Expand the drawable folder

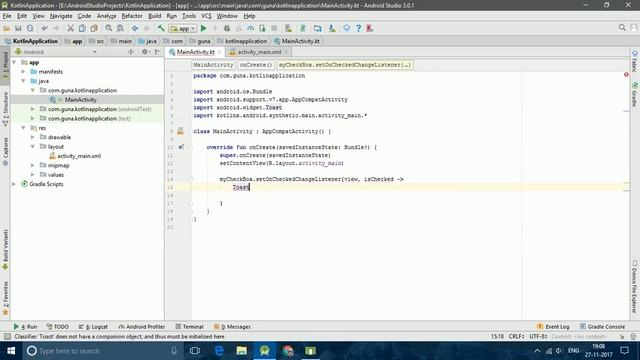(33, 138)
